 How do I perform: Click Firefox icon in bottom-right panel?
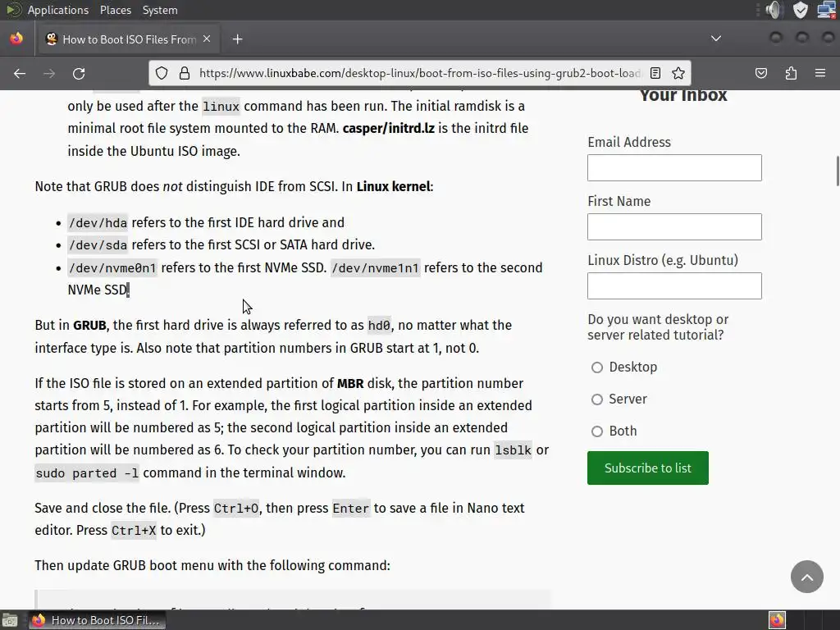pyautogui.click(x=777, y=620)
